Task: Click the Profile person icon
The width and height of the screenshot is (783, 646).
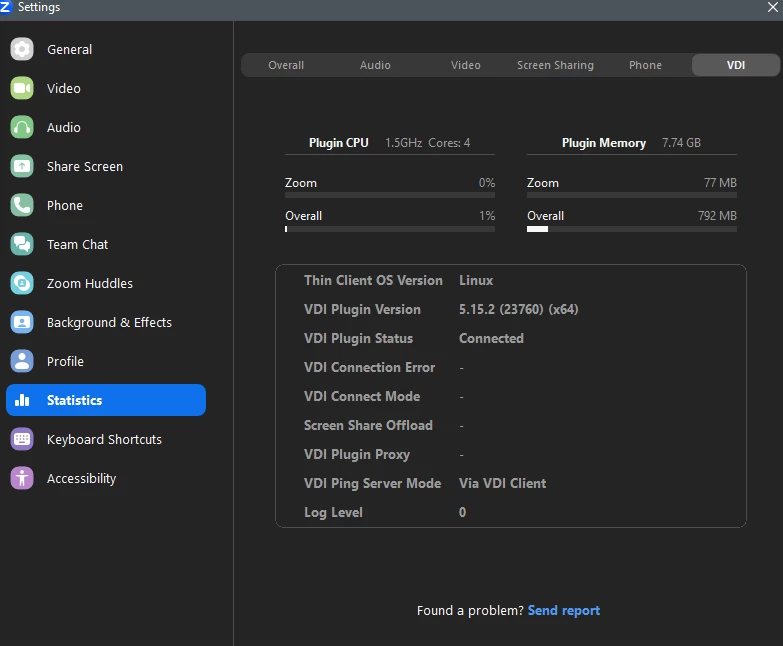Action: (22, 361)
